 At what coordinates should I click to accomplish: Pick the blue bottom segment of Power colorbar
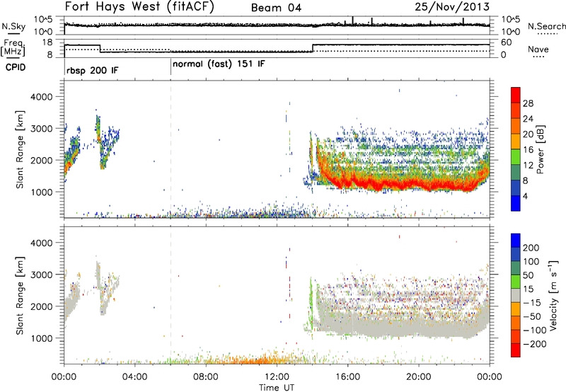click(516, 203)
